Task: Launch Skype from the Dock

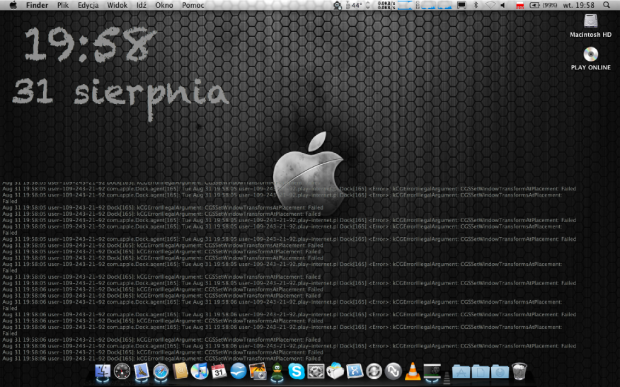Action: point(296,372)
